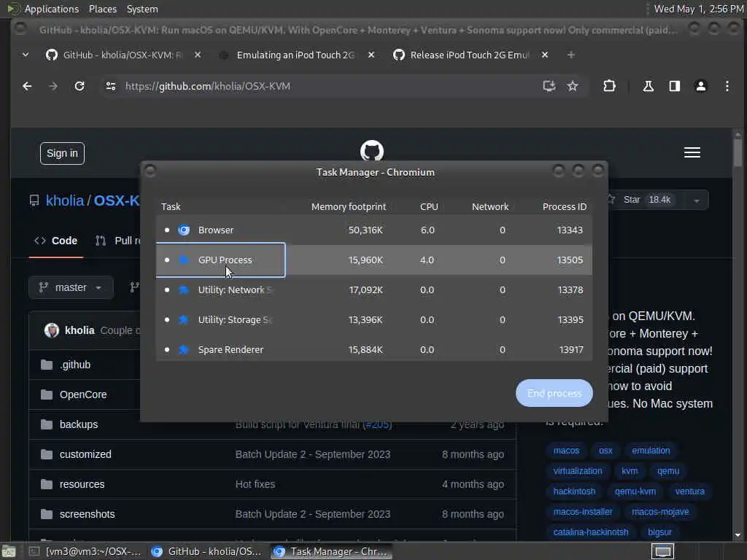Select the Spare Renderer row
The height and width of the screenshot is (560, 747).
(x=374, y=349)
